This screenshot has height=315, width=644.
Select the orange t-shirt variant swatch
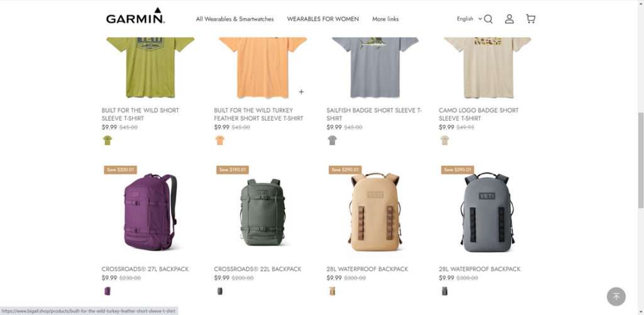pos(219,140)
